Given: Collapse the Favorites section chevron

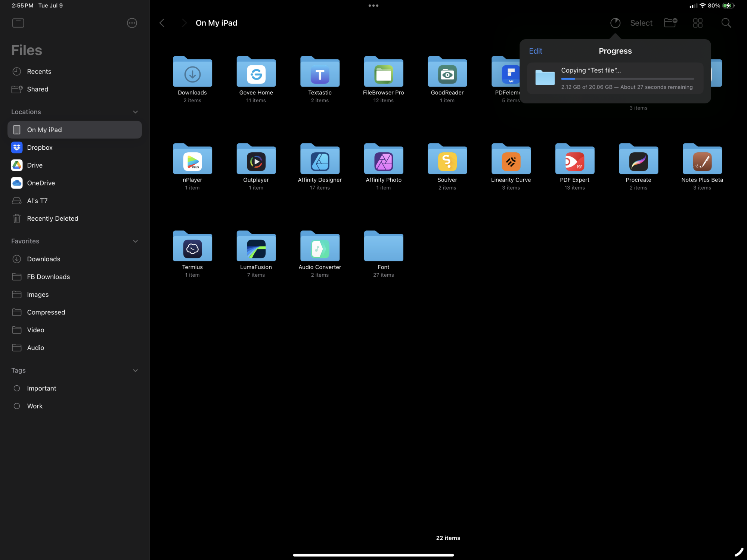Looking at the screenshot, I should click(135, 241).
